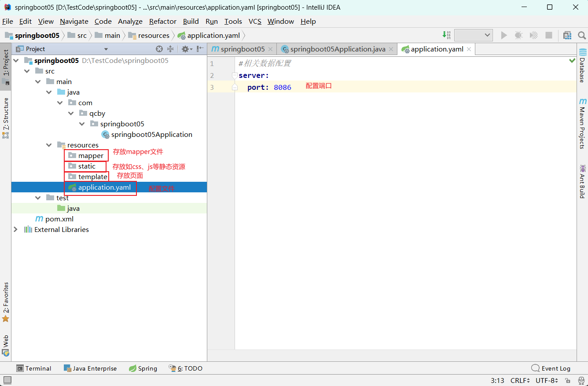Image resolution: width=588 pixels, height=386 pixels.
Task: Hide the Project panel with the hide icon
Action: [x=200, y=49]
